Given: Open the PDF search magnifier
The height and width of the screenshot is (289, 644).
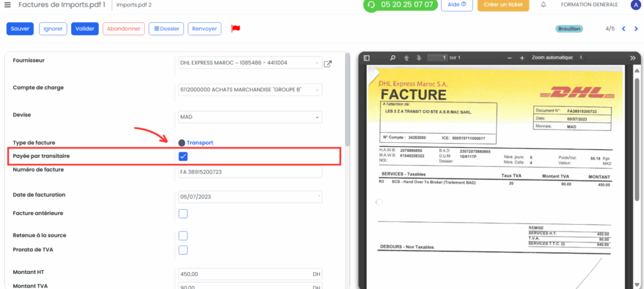Looking at the screenshot, I should point(392,58).
